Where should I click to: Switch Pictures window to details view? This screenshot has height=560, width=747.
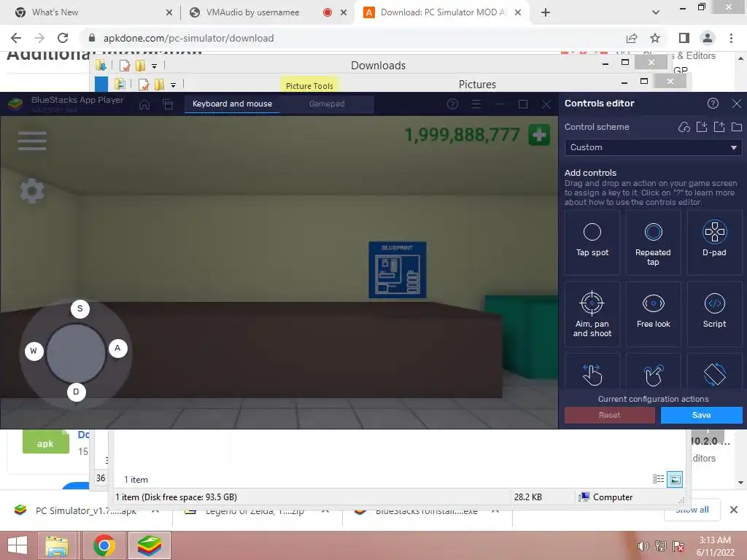[x=659, y=479]
